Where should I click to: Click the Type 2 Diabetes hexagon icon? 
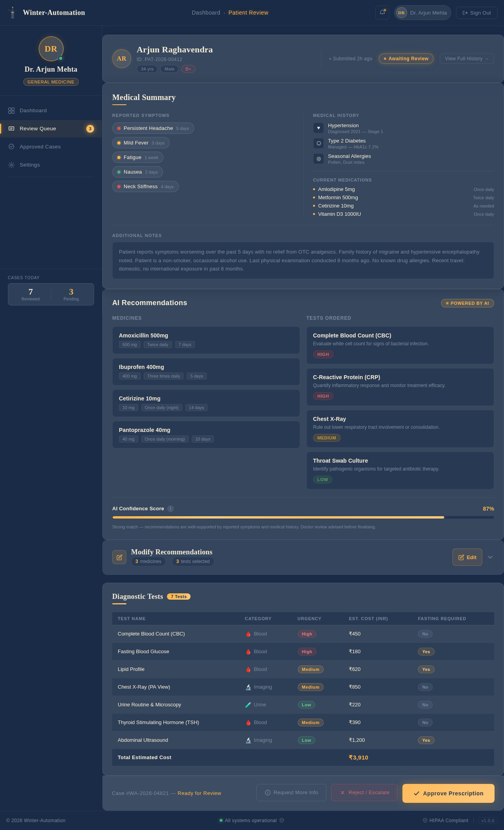point(319,143)
